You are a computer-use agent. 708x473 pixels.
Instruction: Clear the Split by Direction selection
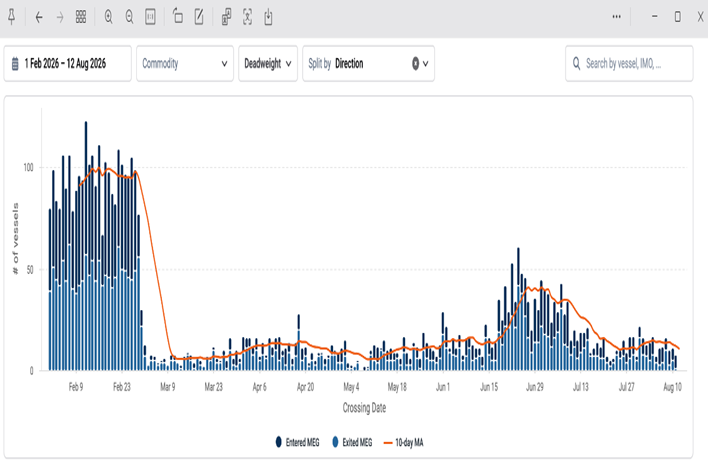(415, 64)
